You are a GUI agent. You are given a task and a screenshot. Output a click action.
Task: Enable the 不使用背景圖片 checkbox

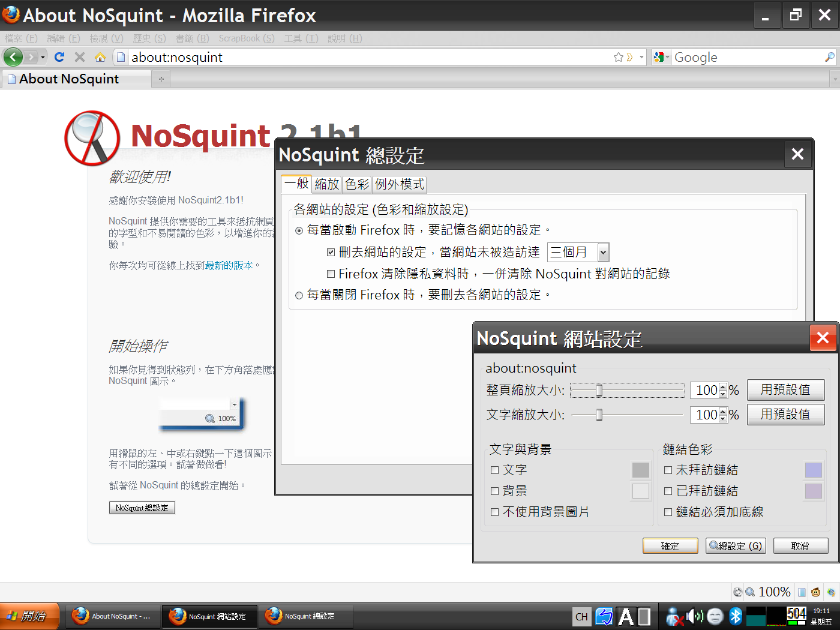(495, 512)
